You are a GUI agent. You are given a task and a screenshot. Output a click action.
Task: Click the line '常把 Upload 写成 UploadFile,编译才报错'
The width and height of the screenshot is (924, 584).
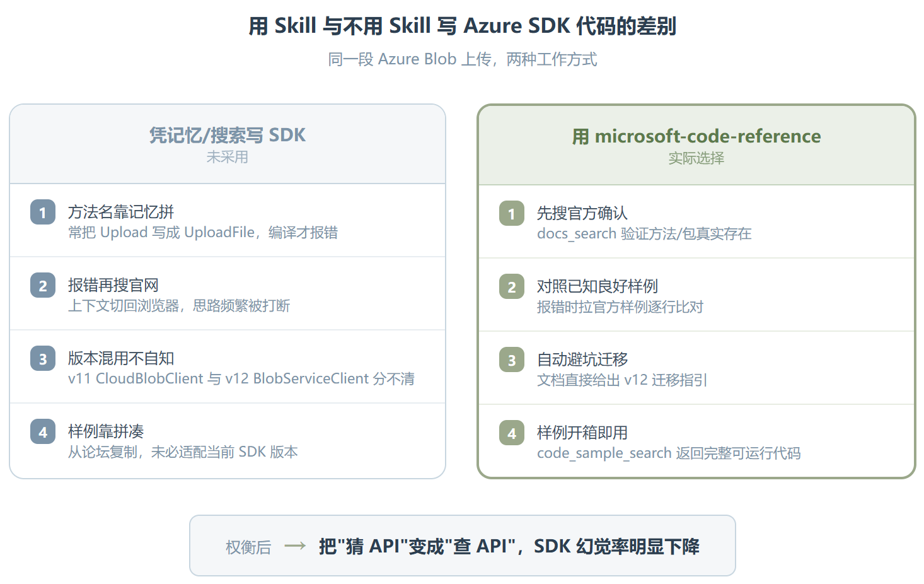[x=203, y=233]
